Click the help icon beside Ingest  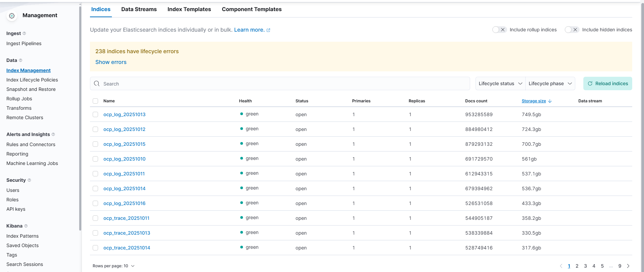(24, 33)
